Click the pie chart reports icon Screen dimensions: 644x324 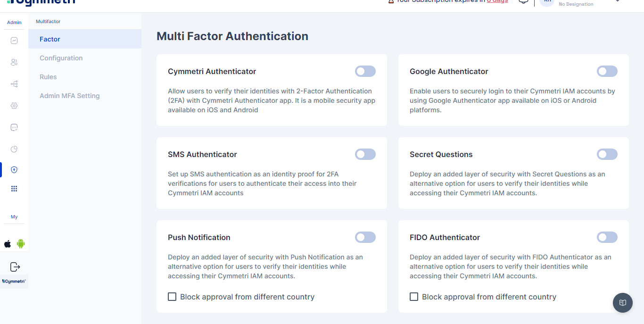(x=14, y=149)
